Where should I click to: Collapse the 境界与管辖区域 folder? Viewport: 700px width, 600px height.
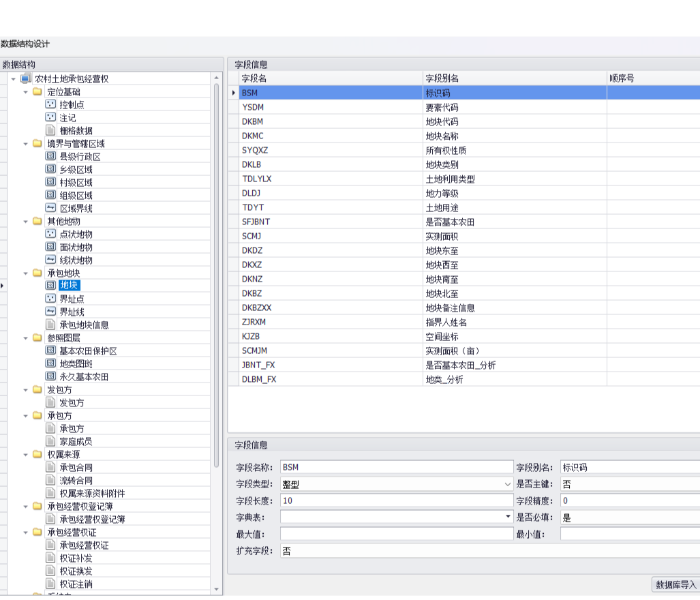click(25, 144)
